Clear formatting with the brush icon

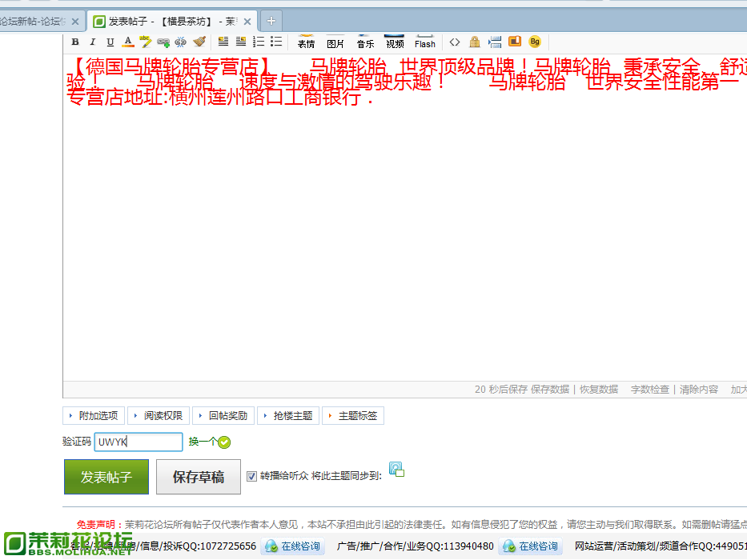coord(199,42)
